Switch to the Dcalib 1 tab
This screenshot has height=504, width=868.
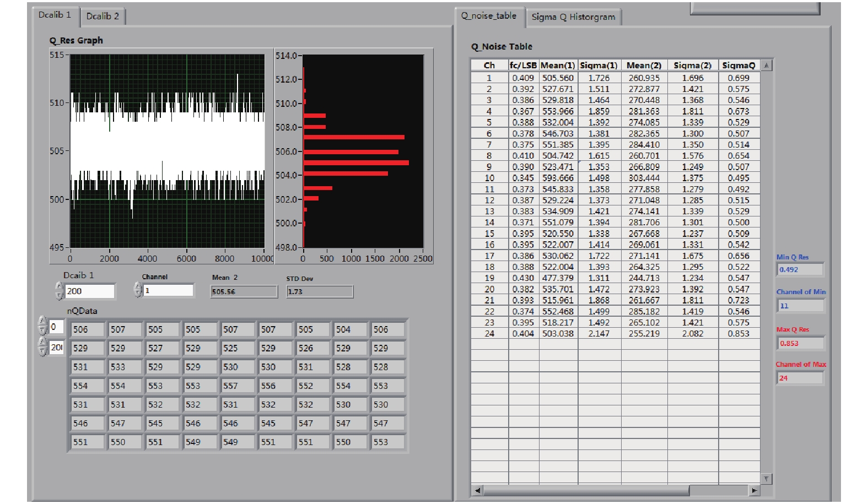(x=55, y=15)
